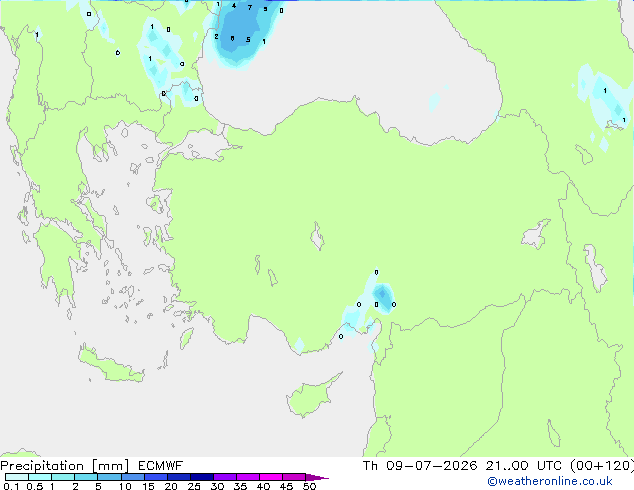Click the 20–25 mm legend color box
Viewport: 634px width, 490px height.
coord(179,477)
